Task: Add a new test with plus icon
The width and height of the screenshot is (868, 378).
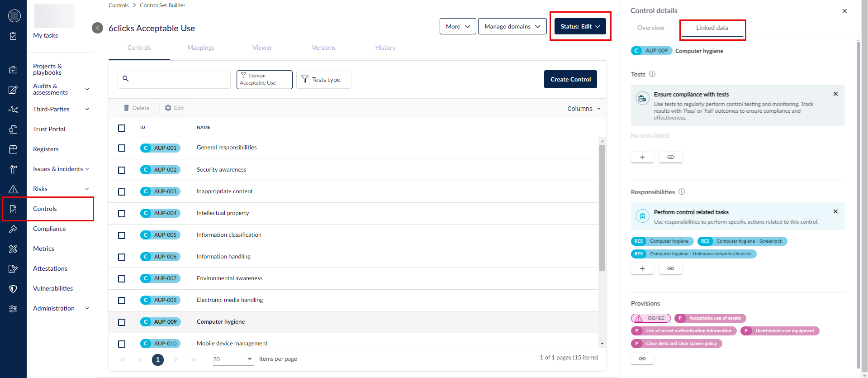Action: [642, 157]
